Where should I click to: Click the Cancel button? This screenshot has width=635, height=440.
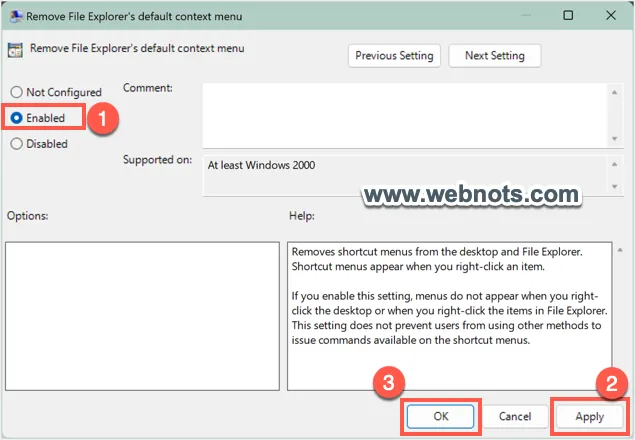(x=515, y=416)
